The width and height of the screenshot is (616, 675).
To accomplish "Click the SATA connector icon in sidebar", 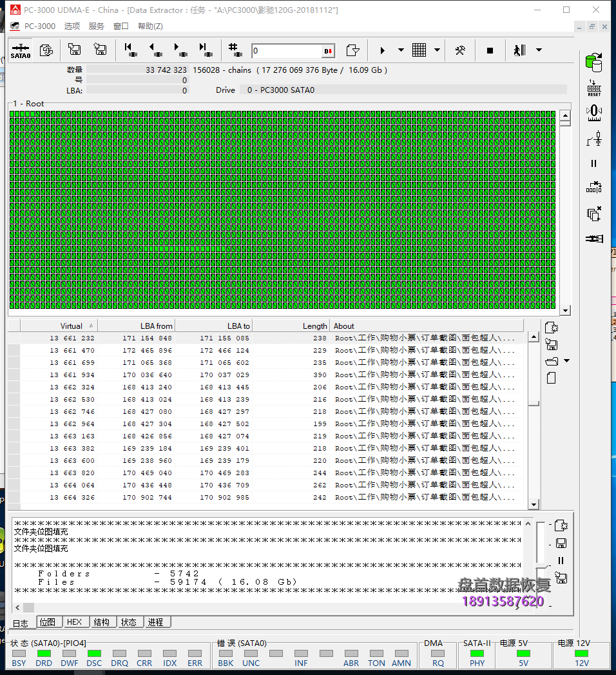I will pyautogui.click(x=594, y=238).
